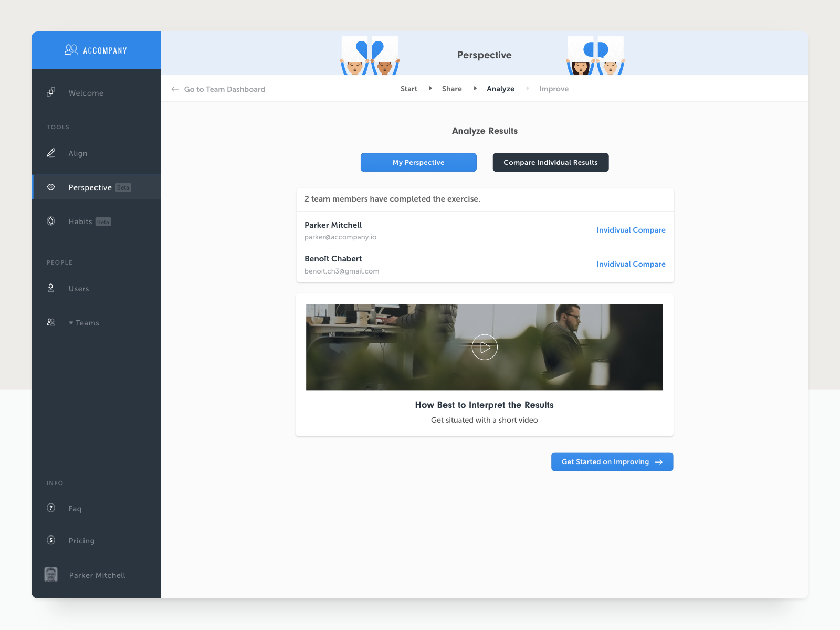Click the Welcome sidebar icon
The width and height of the screenshot is (840, 630).
coord(51,92)
